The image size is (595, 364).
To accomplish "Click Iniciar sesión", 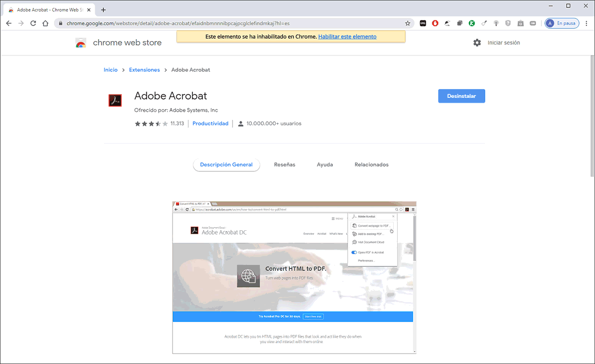I will point(504,43).
